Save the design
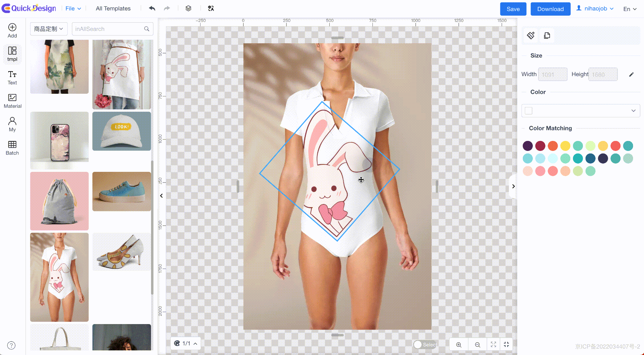This screenshot has width=644, height=355. (513, 9)
